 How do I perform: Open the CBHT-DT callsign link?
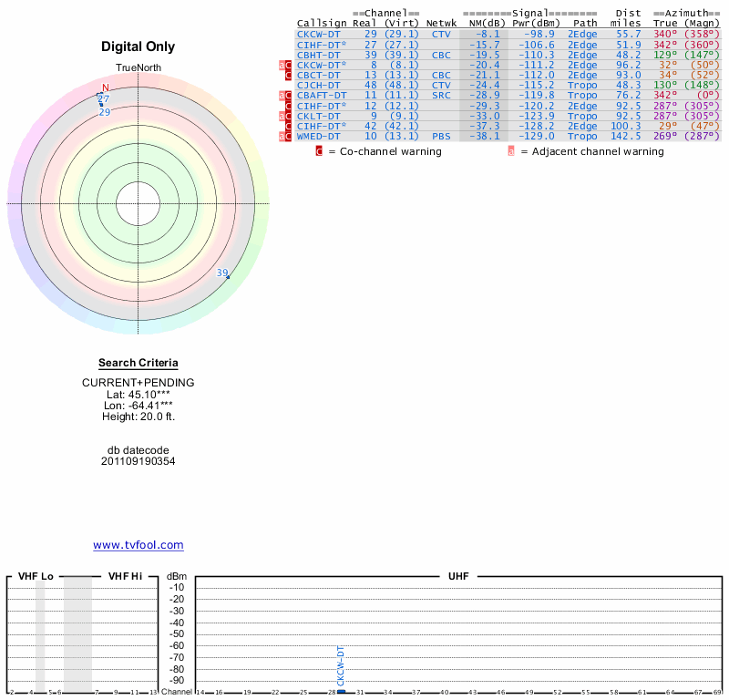coord(319,55)
